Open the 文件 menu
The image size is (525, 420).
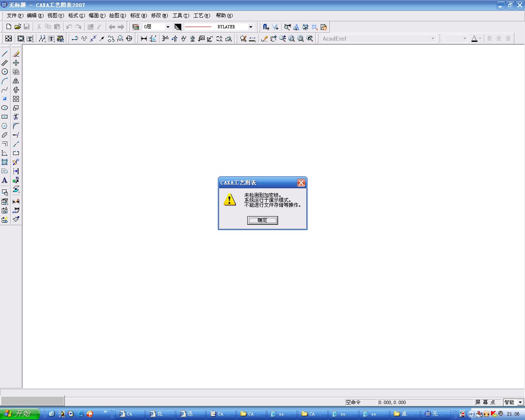click(15, 16)
